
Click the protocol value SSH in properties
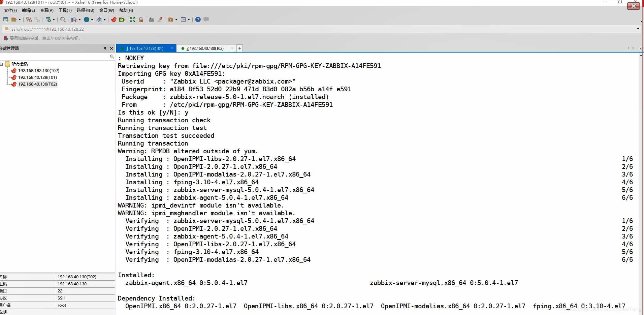[x=61, y=298]
